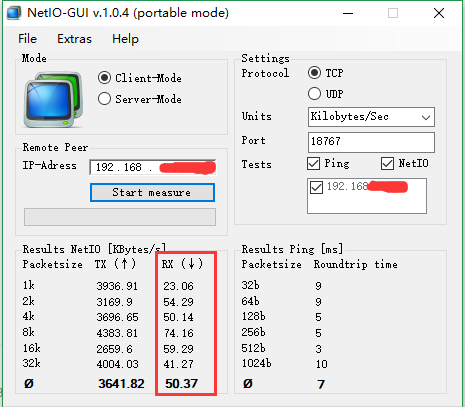Viewport: 465px width, 407px height.
Task: Toggle the NetIO test checkbox
Action: click(x=387, y=164)
